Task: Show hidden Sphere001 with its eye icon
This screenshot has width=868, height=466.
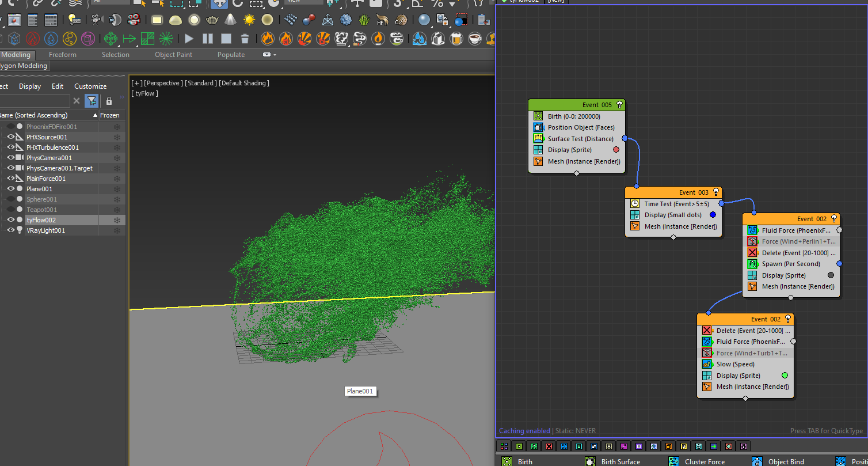Action: click(10, 199)
